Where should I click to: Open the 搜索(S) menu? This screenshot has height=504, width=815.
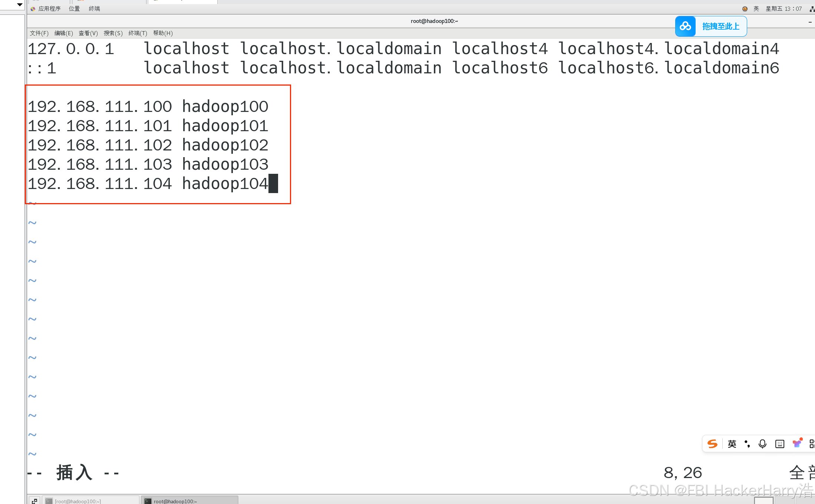point(113,33)
